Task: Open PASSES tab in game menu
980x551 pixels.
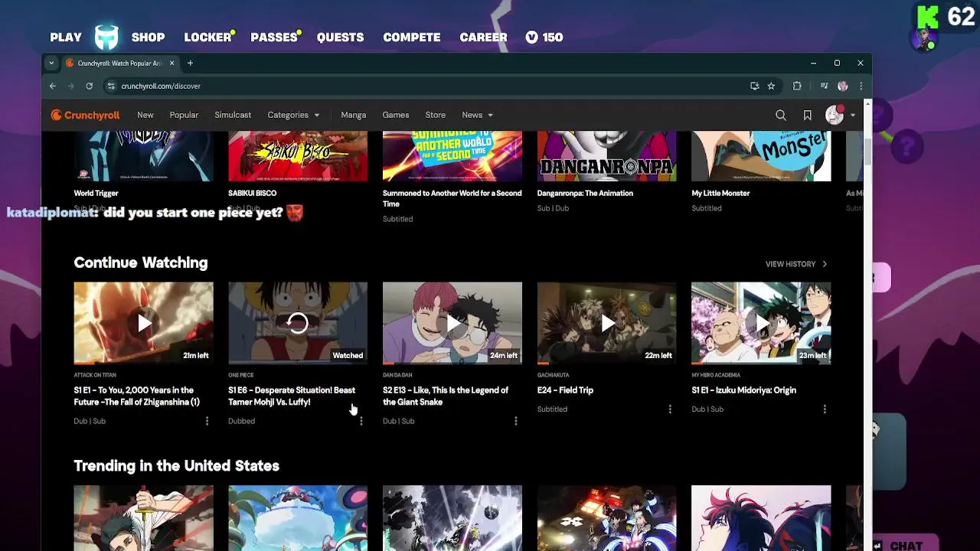Action: point(274,37)
